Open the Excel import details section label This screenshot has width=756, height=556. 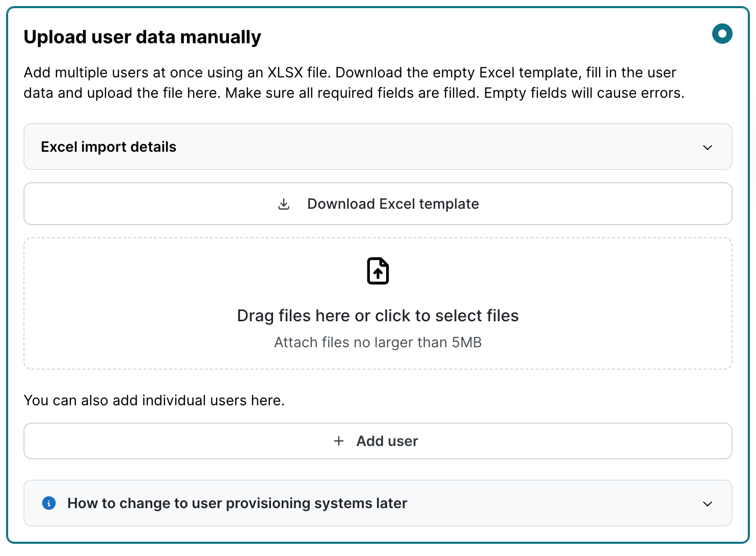109,147
